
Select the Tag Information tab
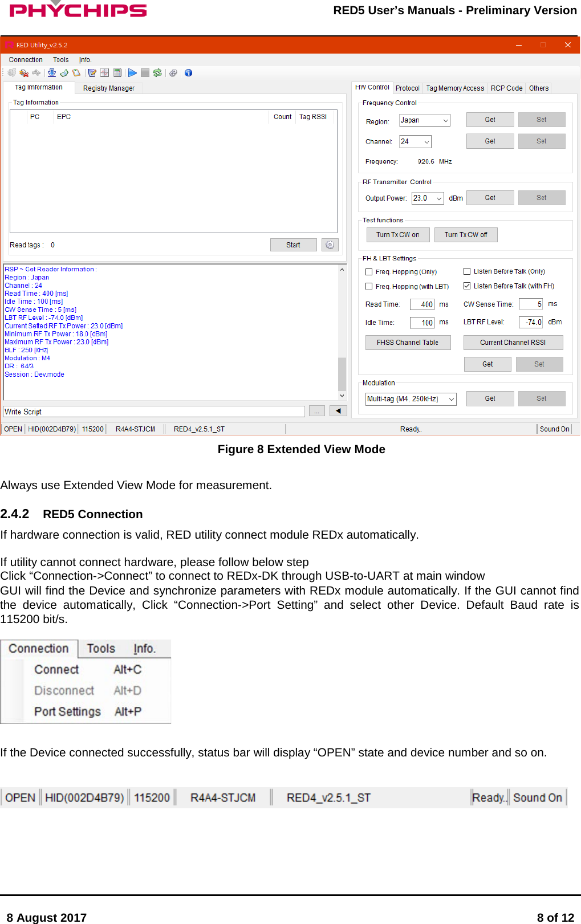pyautogui.click(x=39, y=88)
